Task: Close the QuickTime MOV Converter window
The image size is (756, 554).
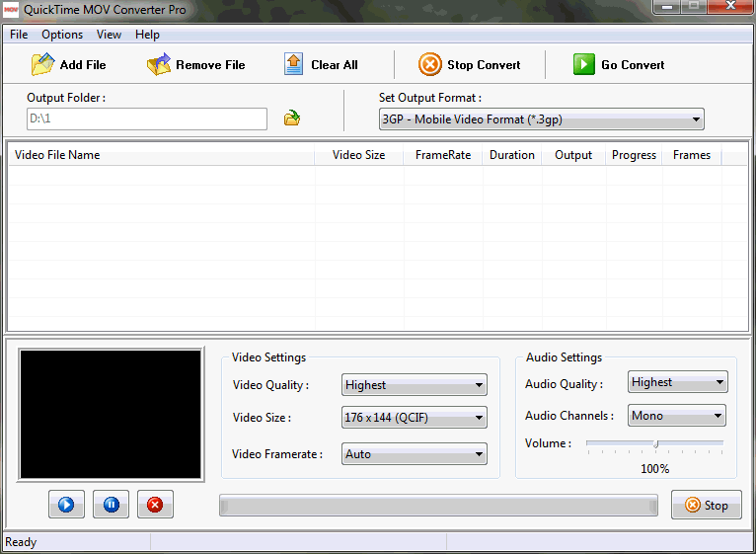Action: pos(730,7)
